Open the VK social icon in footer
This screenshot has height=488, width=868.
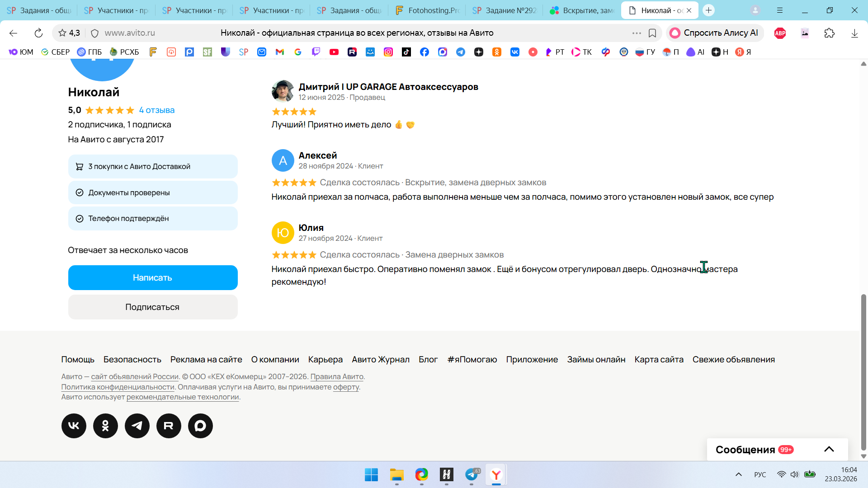(x=74, y=426)
